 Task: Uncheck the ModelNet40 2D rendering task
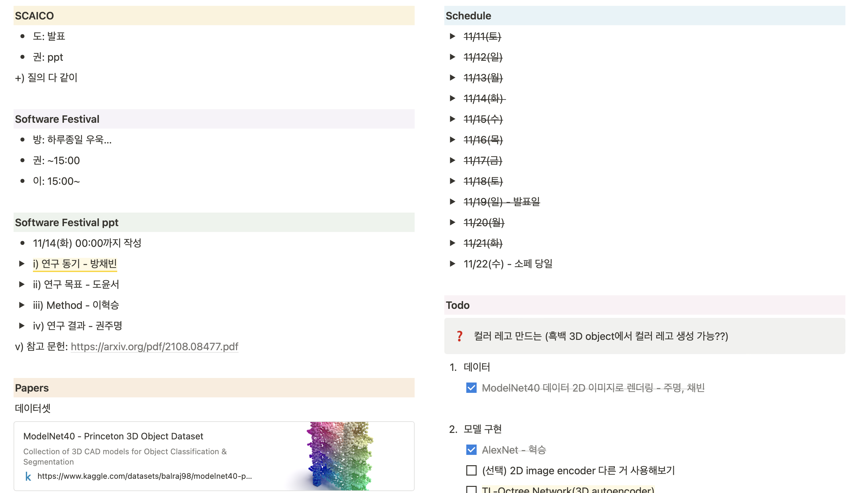click(x=471, y=388)
